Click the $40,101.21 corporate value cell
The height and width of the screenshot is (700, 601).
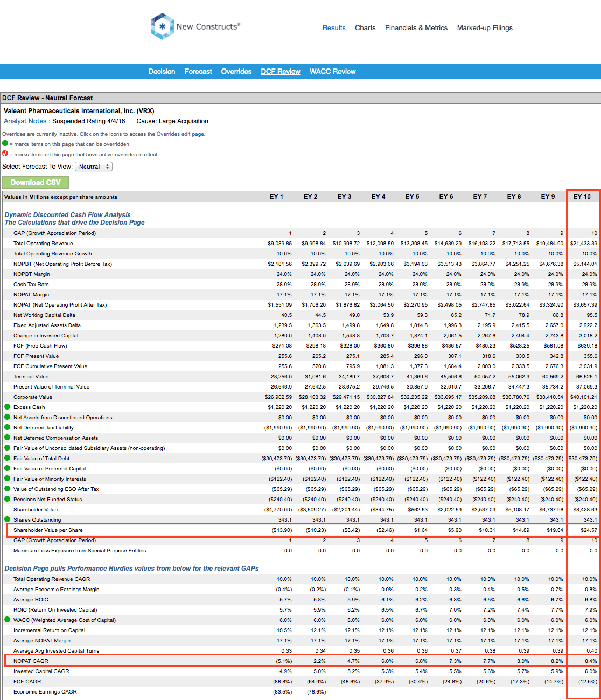tap(584, 397)
